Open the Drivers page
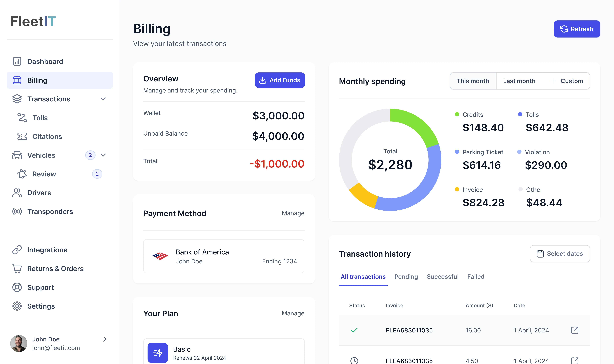The width and height of the screenshot is (614, 364). [60, 193]
